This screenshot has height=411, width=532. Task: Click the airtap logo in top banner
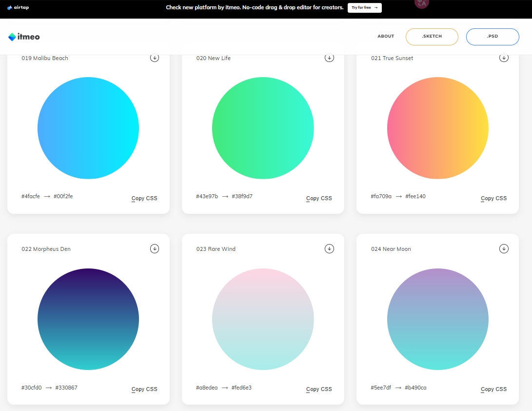point(18,7)
